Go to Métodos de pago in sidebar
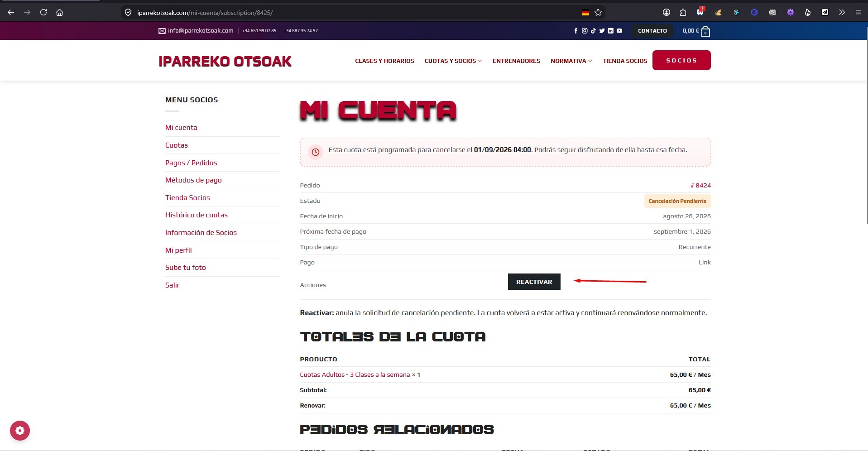868x451 pixels. click(x=193, y=180)
